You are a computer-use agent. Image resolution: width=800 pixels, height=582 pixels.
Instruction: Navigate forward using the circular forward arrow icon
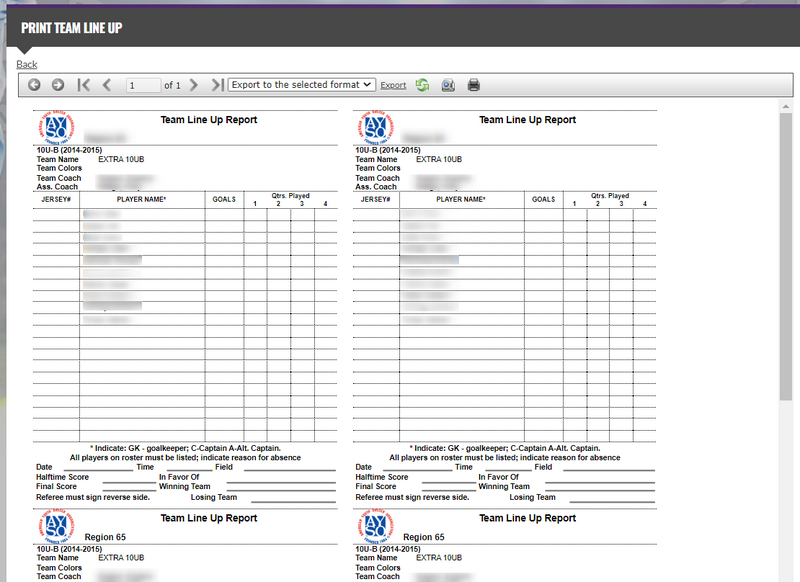pyautogui.click(x=57, y=85)
